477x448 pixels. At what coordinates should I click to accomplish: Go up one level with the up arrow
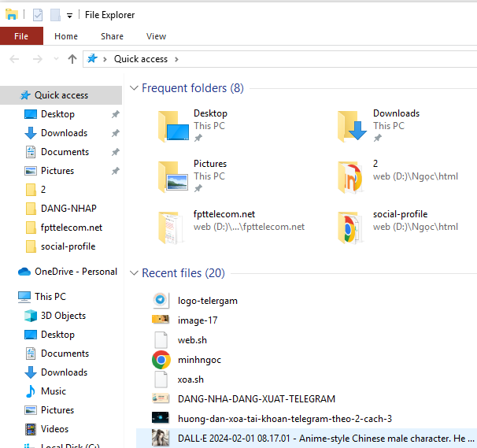(x=72, y=59)
